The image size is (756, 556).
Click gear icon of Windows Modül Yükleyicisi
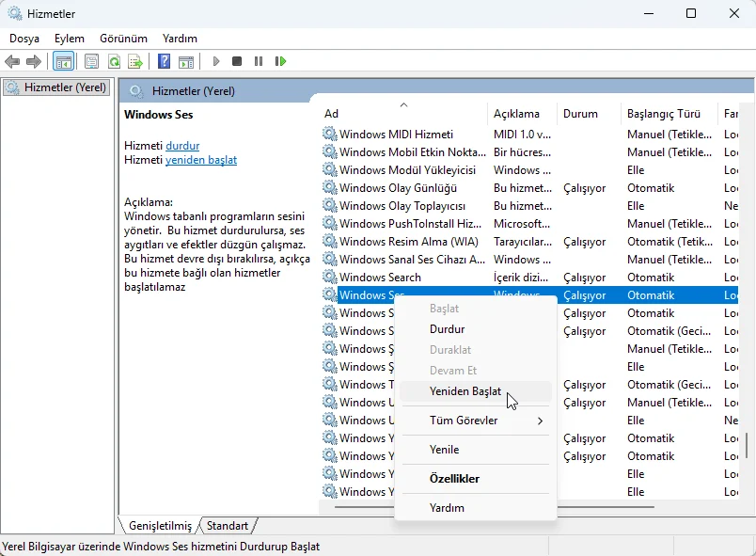[330, 169]
